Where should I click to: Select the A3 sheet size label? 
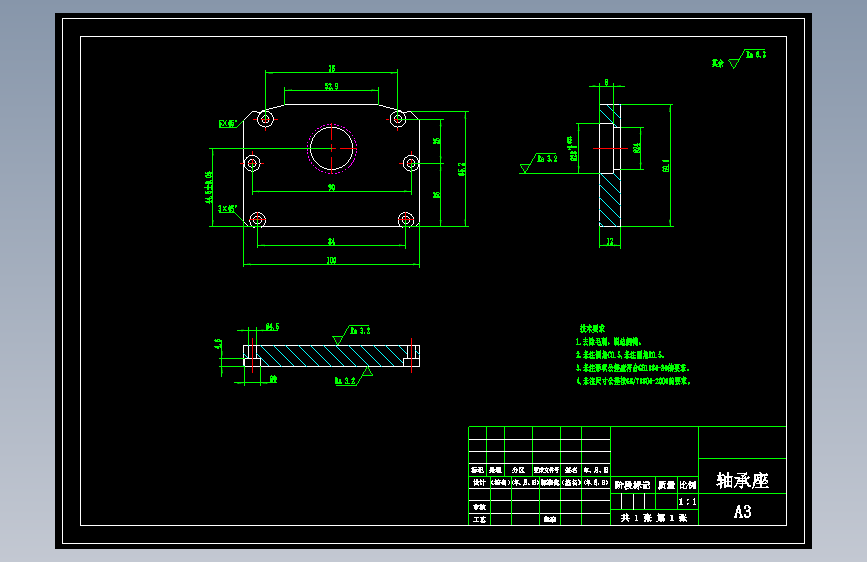[742, 512]
